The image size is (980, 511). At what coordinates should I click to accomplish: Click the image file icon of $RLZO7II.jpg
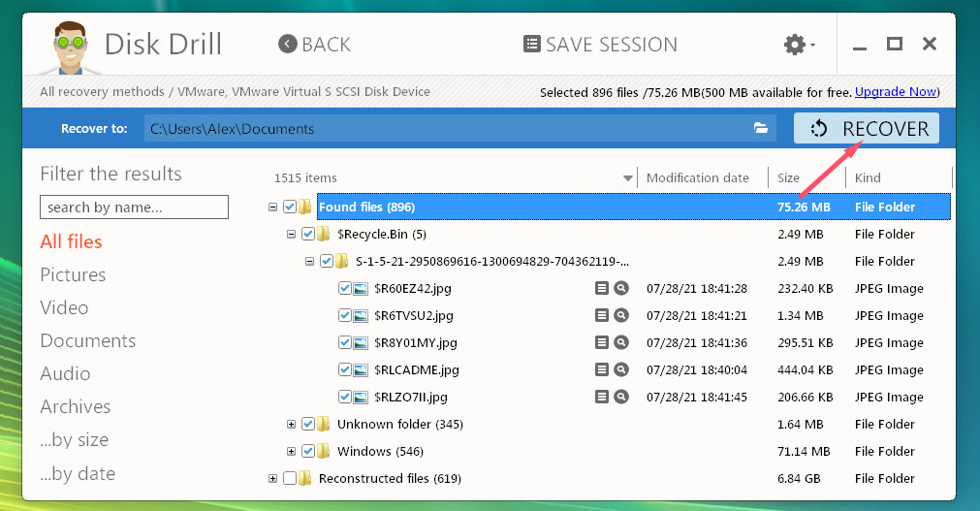pyautogui.click(x=361, y=397)
